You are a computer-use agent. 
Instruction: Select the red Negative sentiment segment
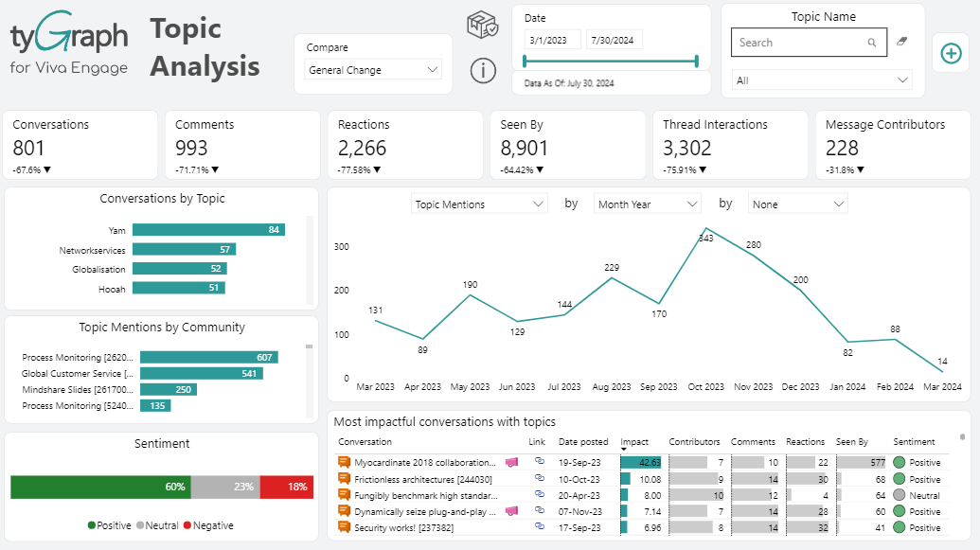tap(287, 487)
